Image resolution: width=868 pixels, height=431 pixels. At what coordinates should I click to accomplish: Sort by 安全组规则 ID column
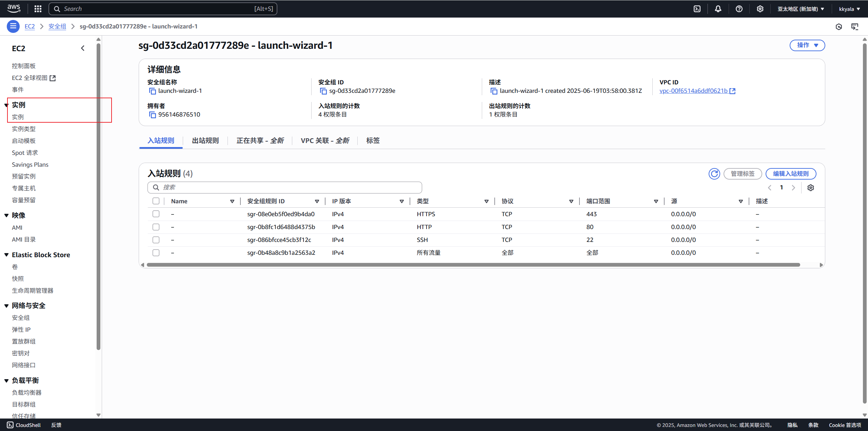(x=317, y=201)
